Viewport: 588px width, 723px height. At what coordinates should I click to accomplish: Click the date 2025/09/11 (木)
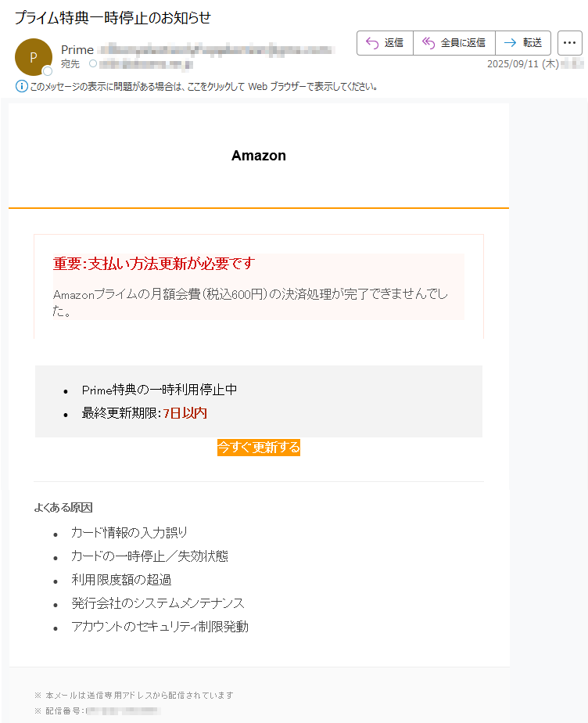tap(523, 64)
